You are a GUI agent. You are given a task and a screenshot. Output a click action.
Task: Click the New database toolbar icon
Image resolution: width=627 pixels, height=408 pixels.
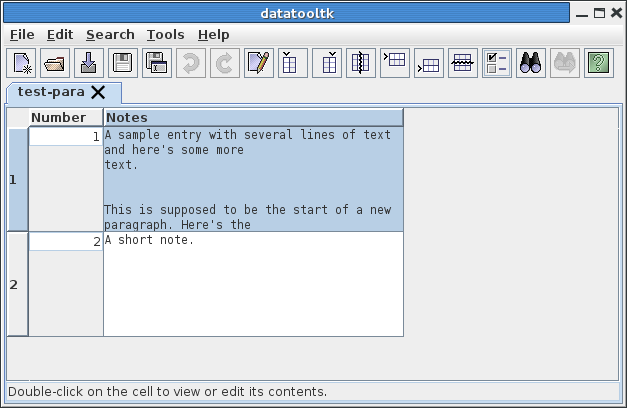point(23,63)
